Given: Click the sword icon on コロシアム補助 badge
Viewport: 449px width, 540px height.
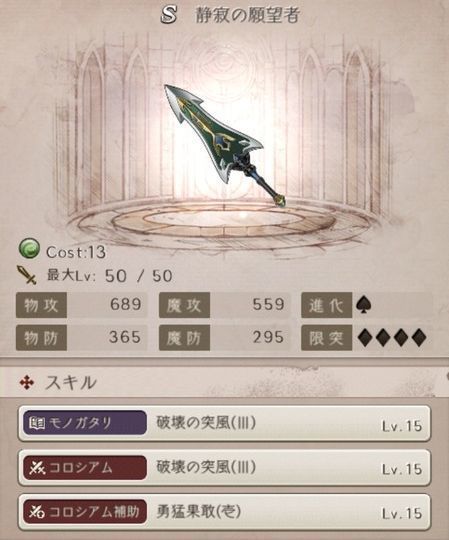Looking at the screenshot, I should coord(36,512).
